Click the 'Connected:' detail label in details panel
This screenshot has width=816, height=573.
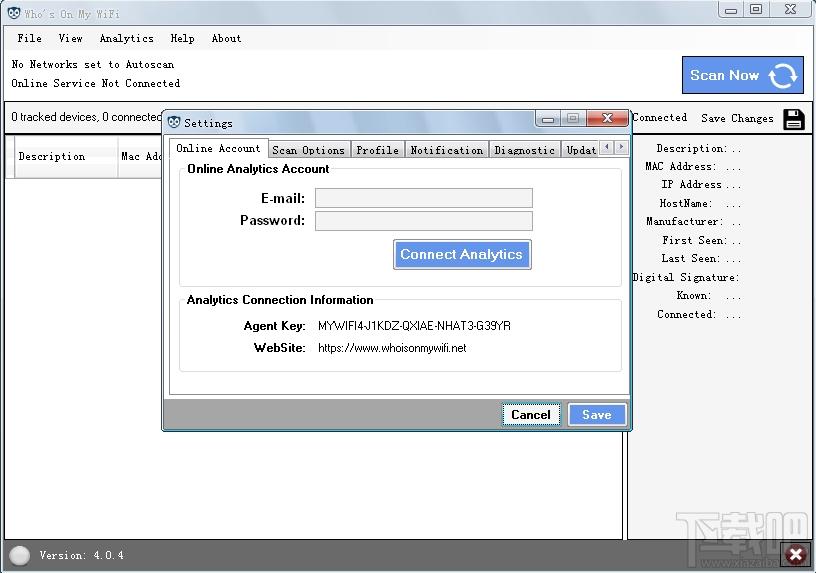(x=686, y=314)
